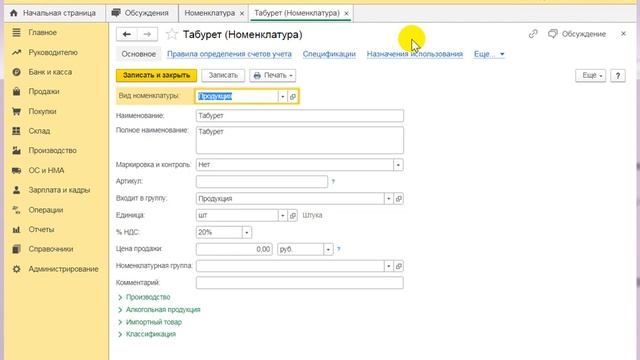Open the Операции section

[x=45, y=210]
